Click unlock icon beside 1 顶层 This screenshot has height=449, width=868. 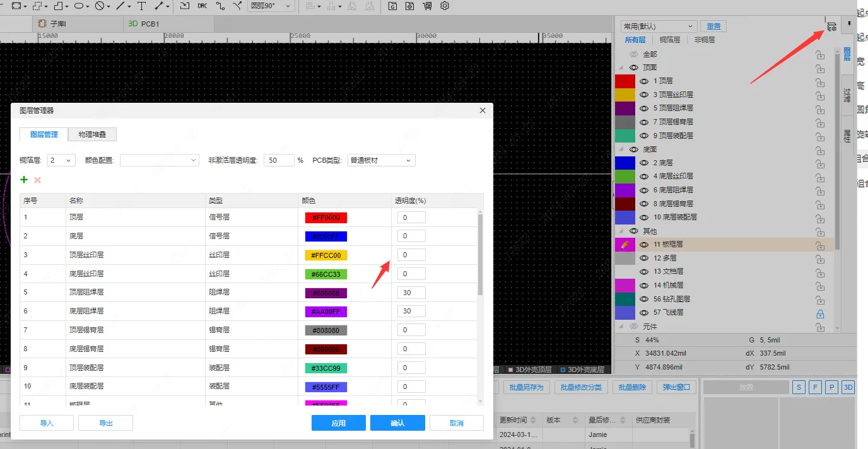coord(820,81)
